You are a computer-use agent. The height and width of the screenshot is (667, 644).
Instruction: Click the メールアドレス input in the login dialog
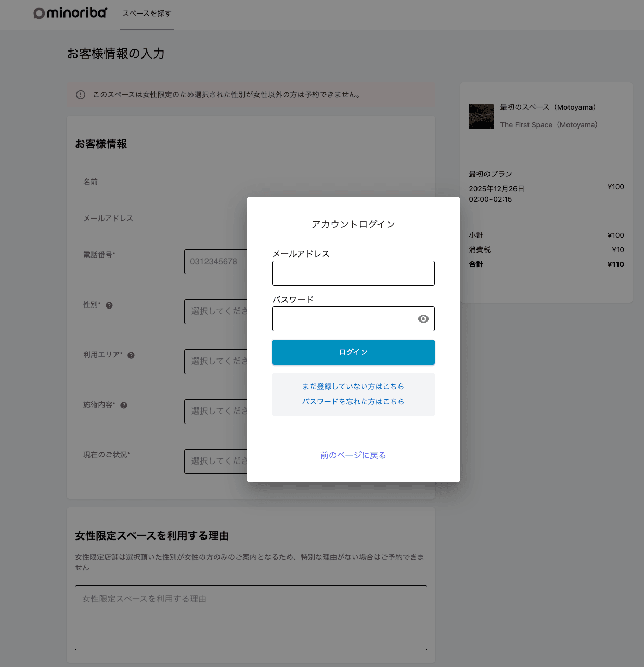(x=353, y=273)
